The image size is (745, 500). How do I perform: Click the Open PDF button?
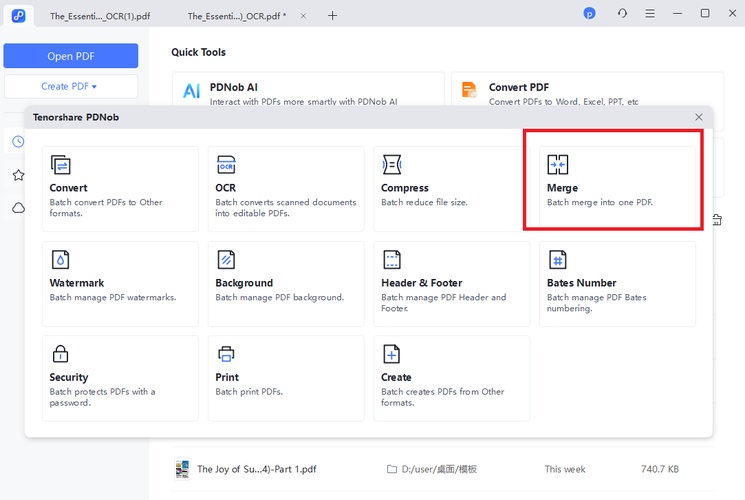point(71,56)
